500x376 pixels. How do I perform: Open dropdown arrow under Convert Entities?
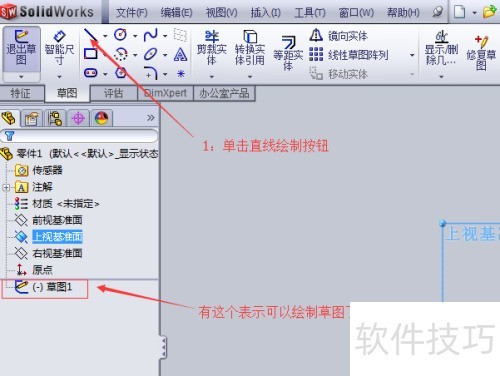[250, 77]
